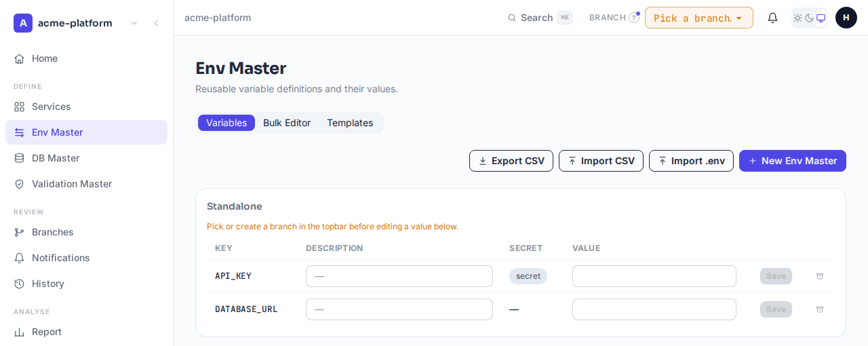
Task: Click the secret badge for API_KEY
Action: tap(528, 276)
